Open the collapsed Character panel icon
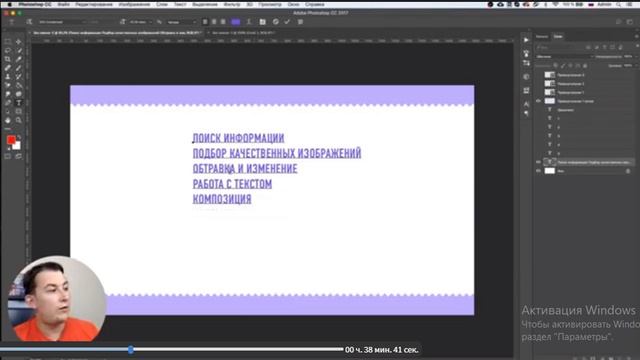Image resolution: width=640 pixels, height=360 pixels. (x=526, y=104)
